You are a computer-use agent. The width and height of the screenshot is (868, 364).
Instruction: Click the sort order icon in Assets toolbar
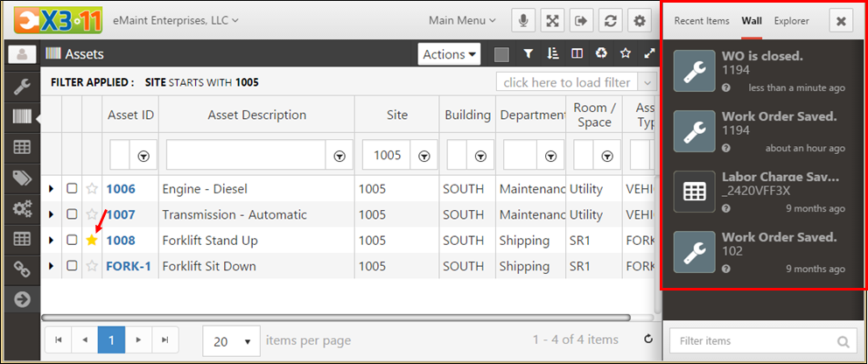click(552, 53)
